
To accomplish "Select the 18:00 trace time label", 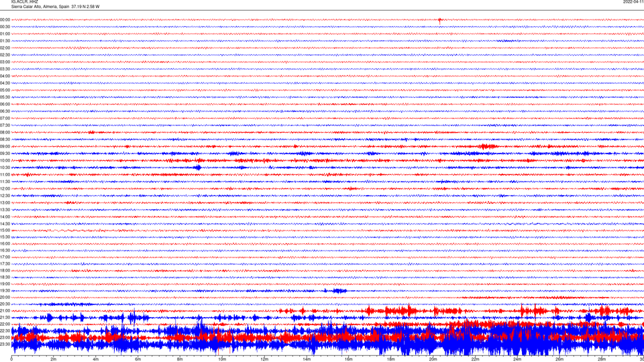I will click(x=5, y=270).
